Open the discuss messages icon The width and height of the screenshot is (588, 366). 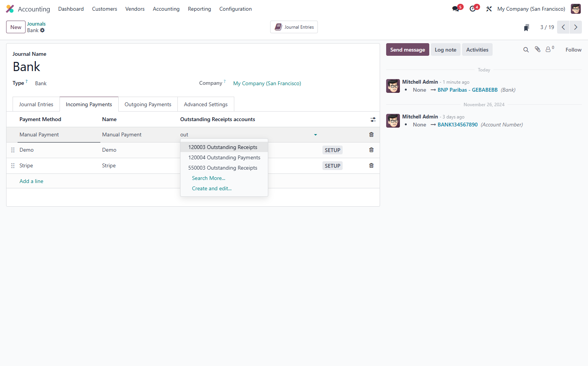click(x=456, y=9)
